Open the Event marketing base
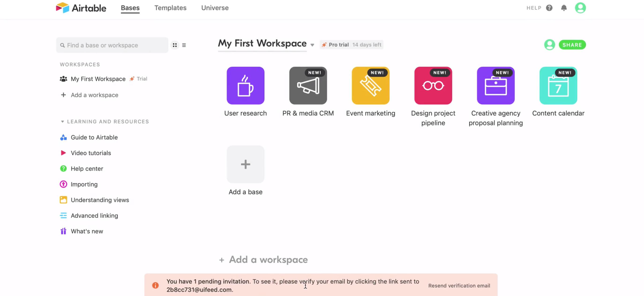This screenshot has height=296, width=644. 371,86
